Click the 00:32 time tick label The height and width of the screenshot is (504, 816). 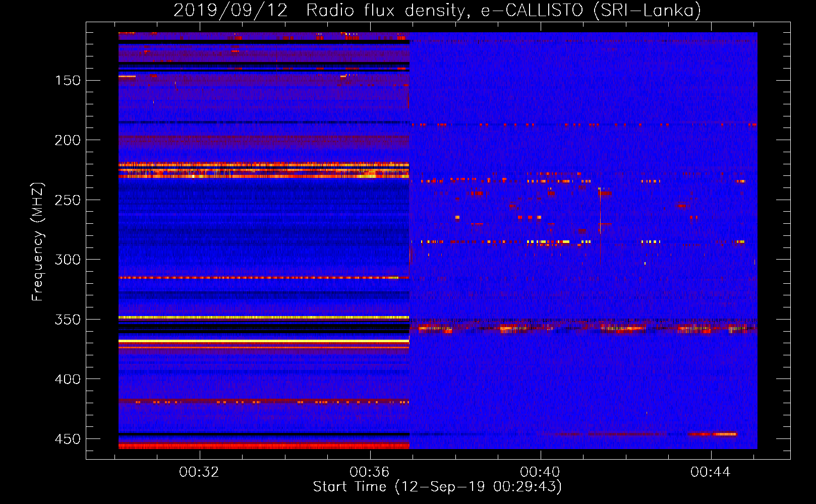coord(199,472)
